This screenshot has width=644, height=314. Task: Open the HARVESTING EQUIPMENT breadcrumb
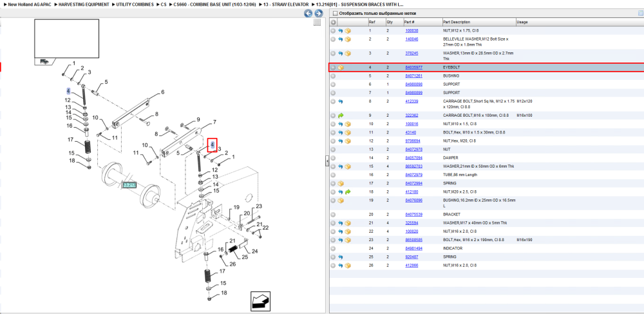click(x=84, y=4)
